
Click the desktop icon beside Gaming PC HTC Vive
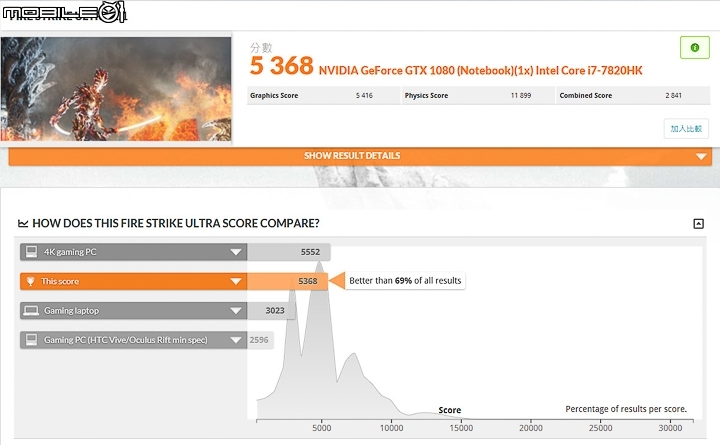tap(31, 340)
